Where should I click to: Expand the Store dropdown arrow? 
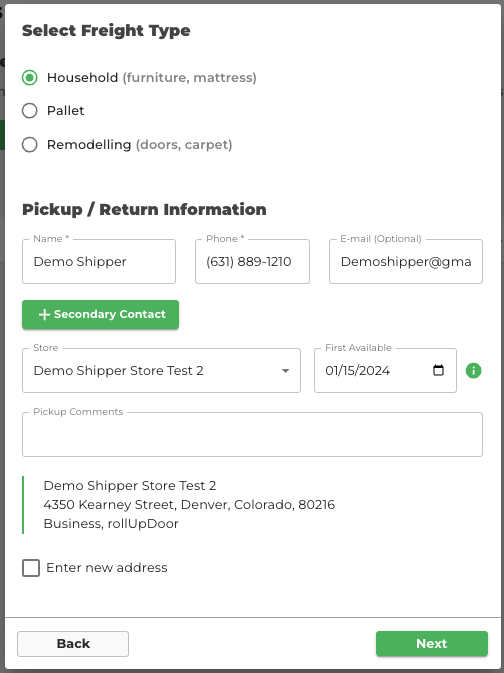pyautogui.click(x=285, y=371)
